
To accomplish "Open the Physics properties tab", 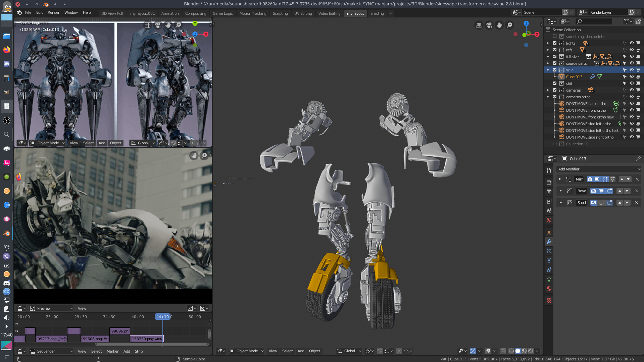I will (549, 260).
